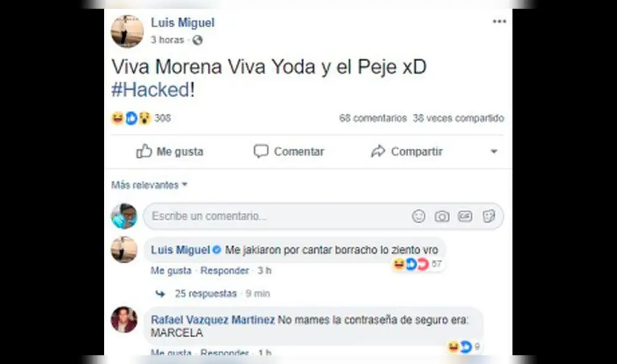Open Luis Miguel's profile from the post header

pyautogui.click(x=182, y=23)
